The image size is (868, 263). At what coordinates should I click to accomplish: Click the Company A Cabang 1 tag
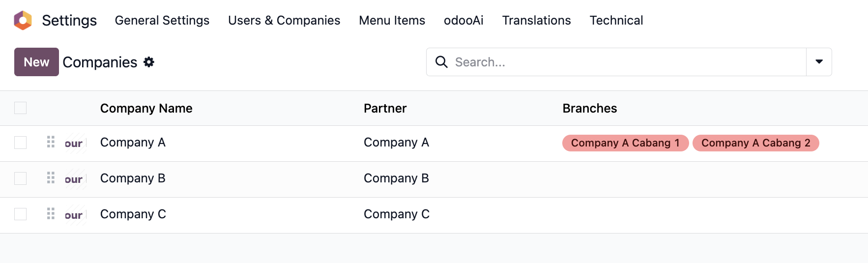(625, 143)
